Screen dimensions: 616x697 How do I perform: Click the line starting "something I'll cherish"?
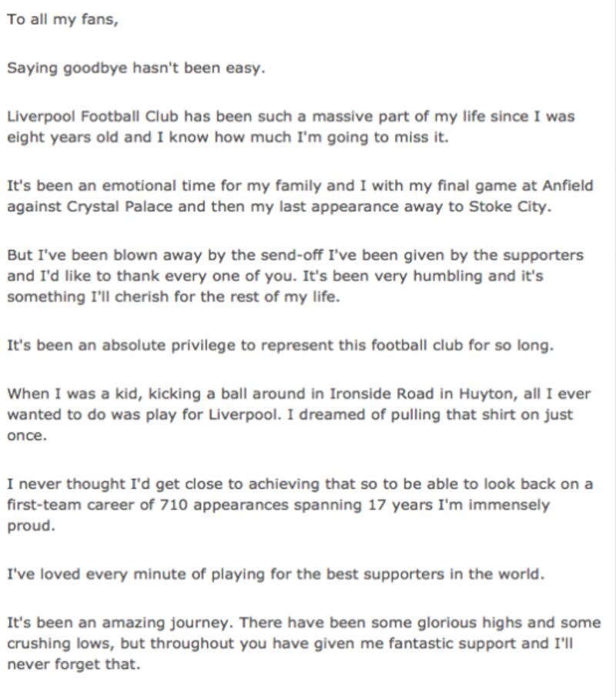pos(173,297)
